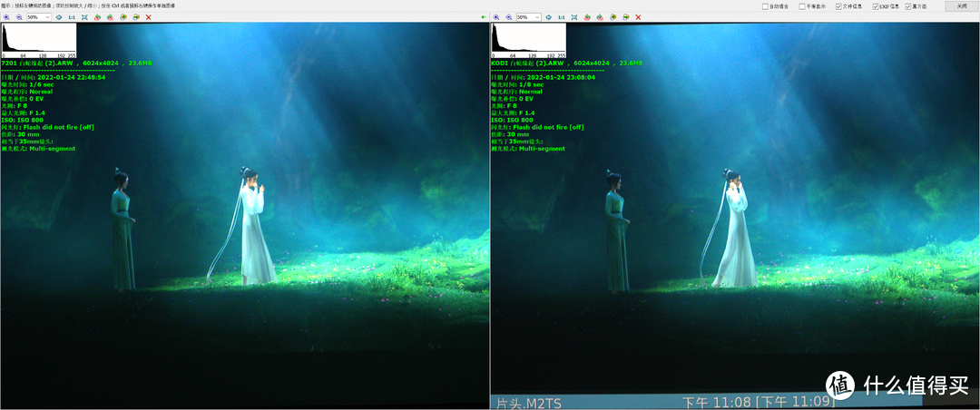
Task: Zoom in on the right image panel
Action: 496,17
